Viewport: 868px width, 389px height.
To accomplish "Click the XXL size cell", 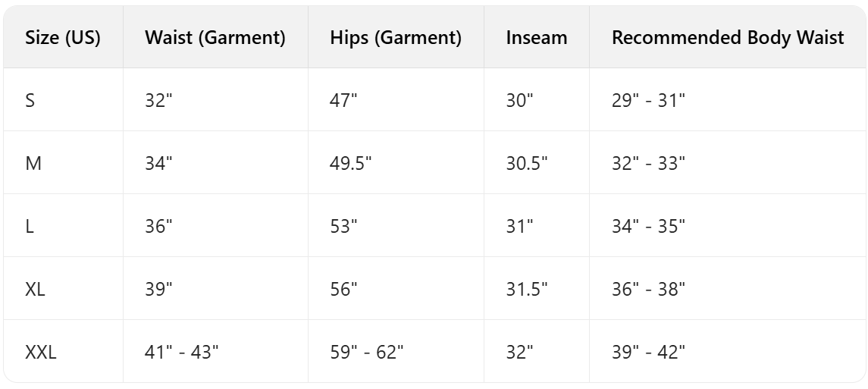I will pyautogui.click(x=41, y=352).
